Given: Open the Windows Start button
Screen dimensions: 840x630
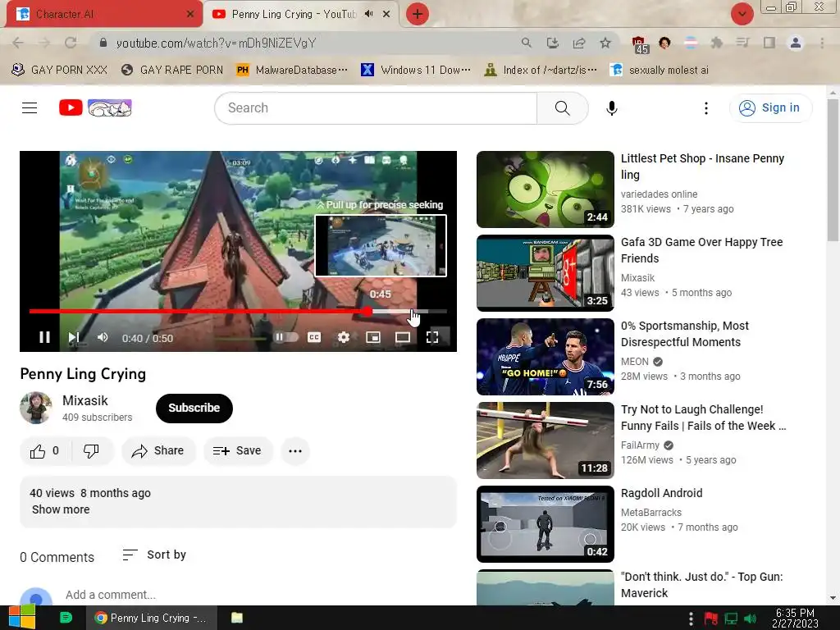Looking at the screenshot, I should point(22,617).
